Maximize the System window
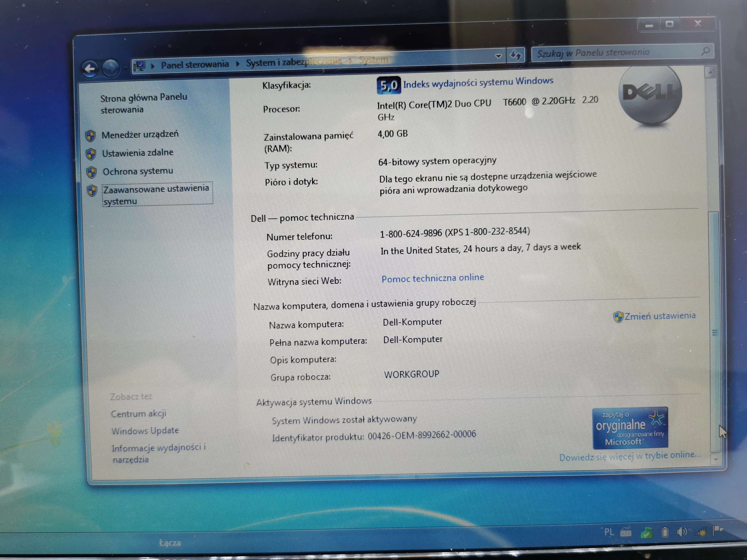Screen dimensions: 747x560 point(669,24)
